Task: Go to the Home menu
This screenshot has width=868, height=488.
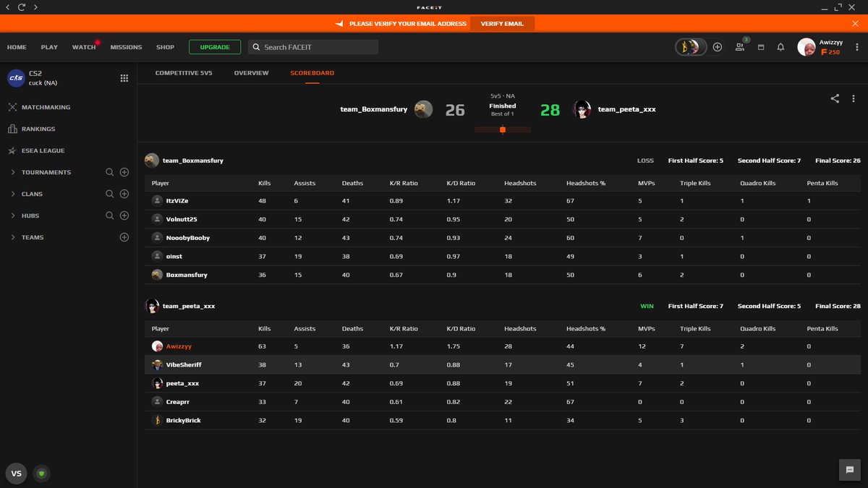Action: [17, 47]
